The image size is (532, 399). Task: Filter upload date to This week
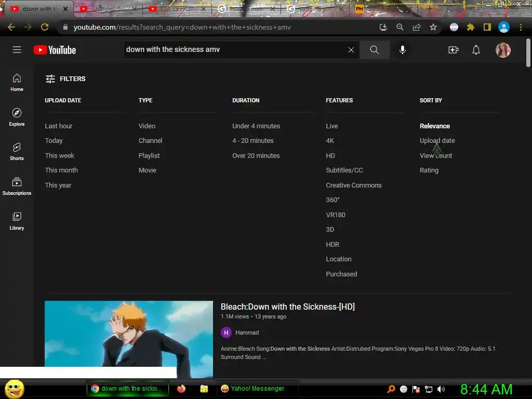coord(59,155)
